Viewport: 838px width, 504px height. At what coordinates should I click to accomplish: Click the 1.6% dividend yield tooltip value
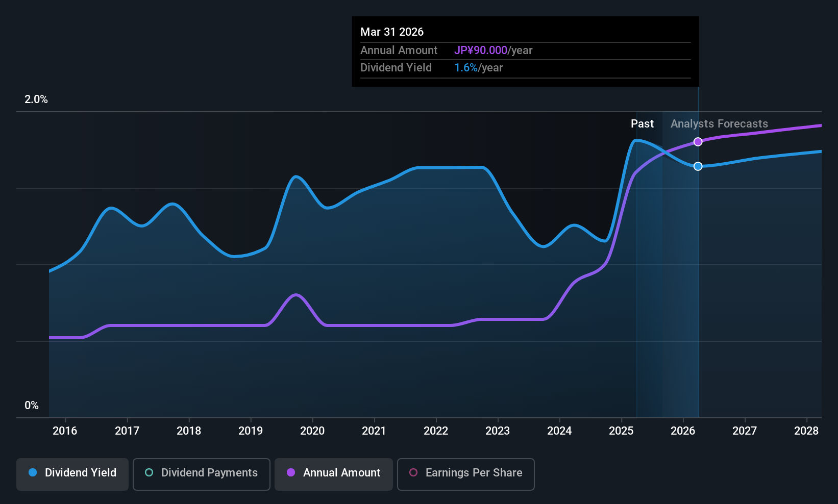coord(466,68)
